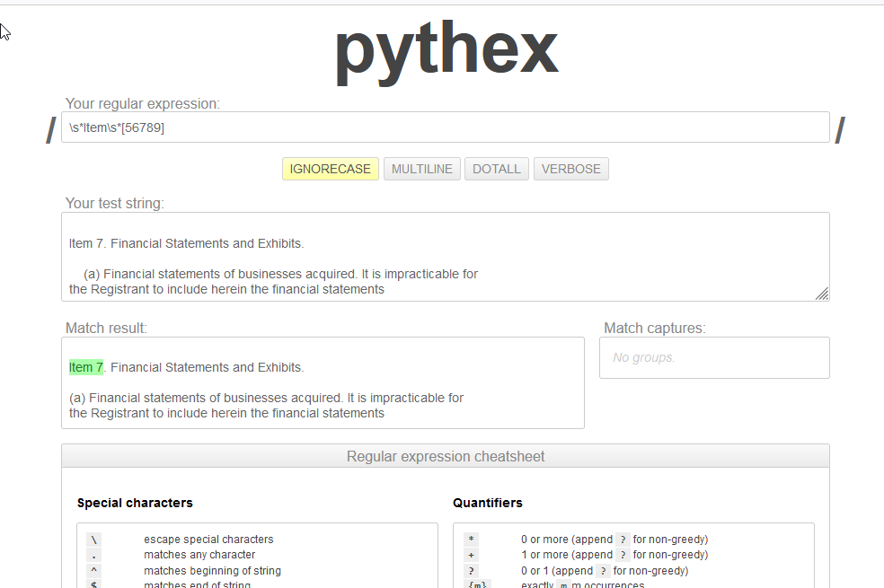Click inside the regular expression input field

pos(446,127)
